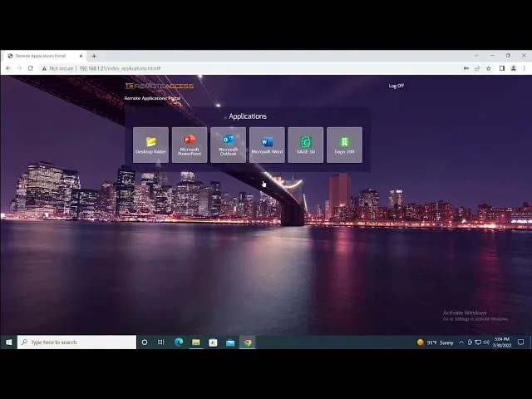This screenshot has height=399, width=532.
Task: Click the Log Off link
Action: [396, 86]
